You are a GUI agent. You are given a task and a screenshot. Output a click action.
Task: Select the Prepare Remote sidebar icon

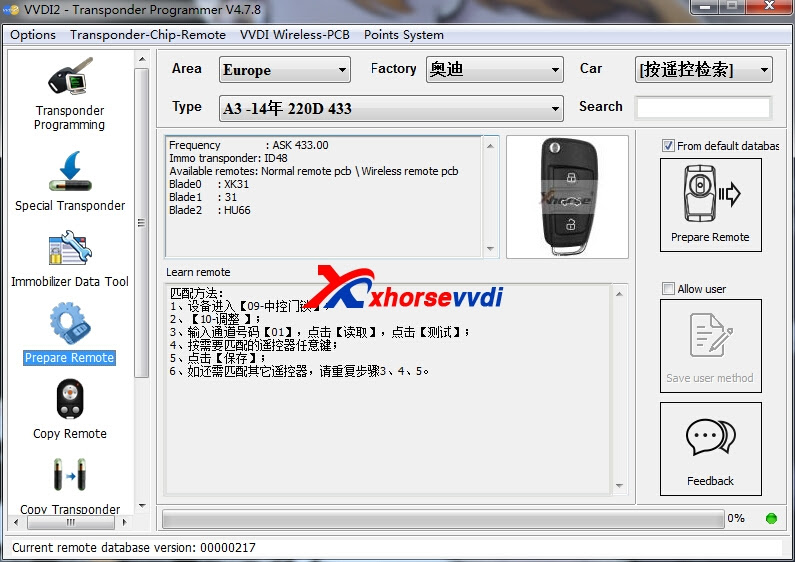click(x=70, y=324)
